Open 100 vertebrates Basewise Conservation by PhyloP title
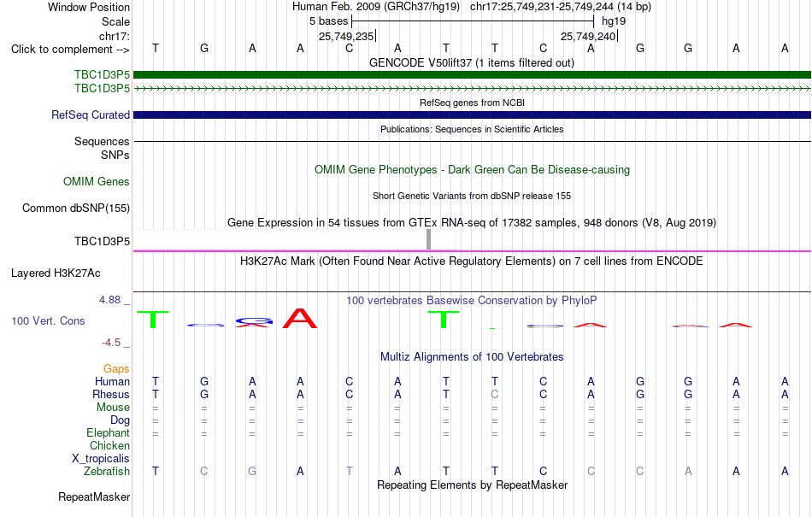The image size is (812, 517). click(472, 301)
